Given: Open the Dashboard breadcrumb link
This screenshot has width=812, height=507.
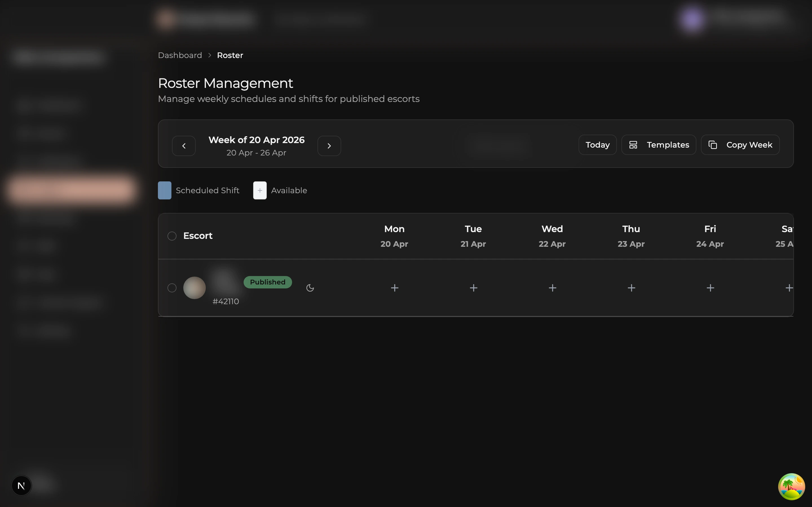Looking at the screenshot, I should pos(180,55).
